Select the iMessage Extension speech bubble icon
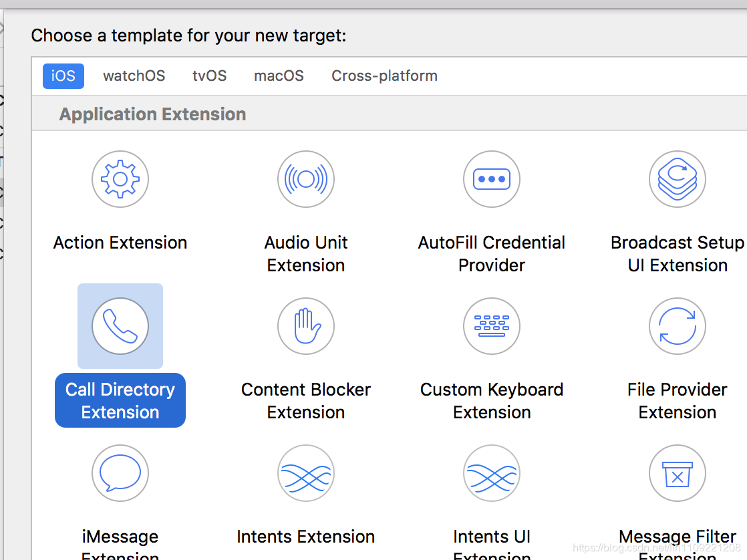The width and height of the screenshot is (747, 560). (x=120, y=473)
